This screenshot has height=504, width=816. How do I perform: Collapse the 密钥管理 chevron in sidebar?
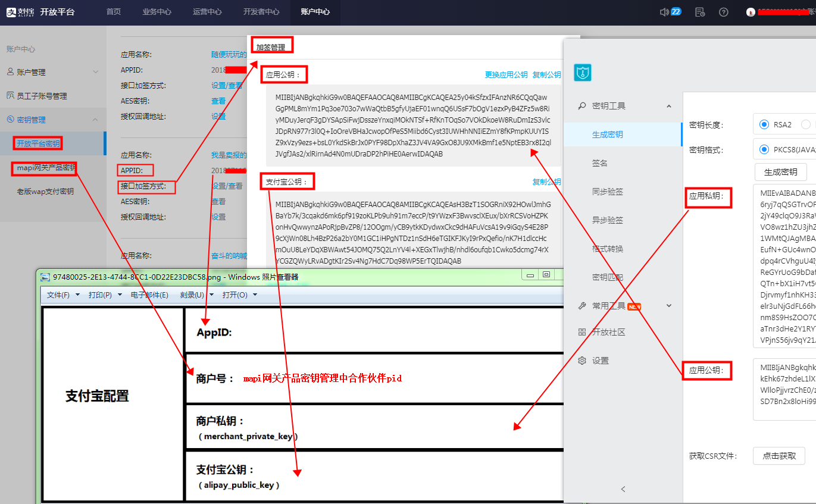tap(96, 120)
